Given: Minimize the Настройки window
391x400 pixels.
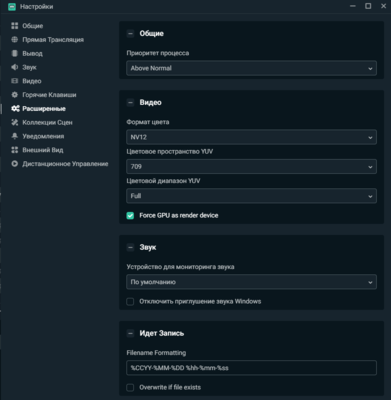Looking at the screenshot, I should (x=353, y=6).
